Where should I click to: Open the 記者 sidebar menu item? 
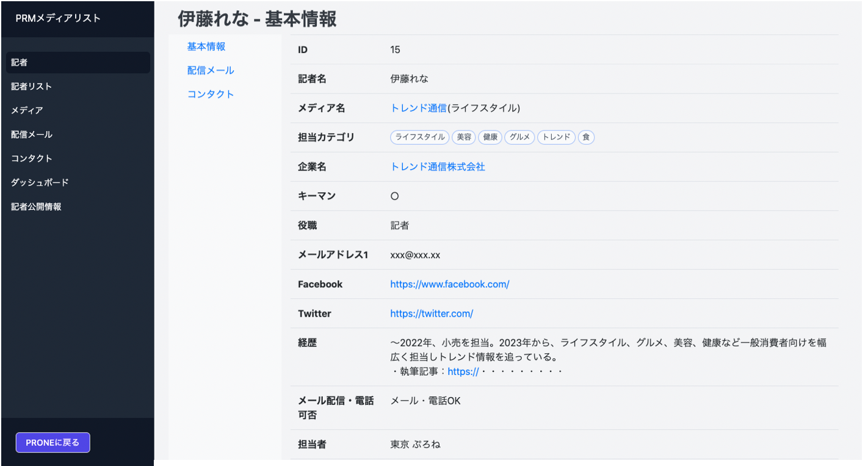(x=20, y=63)
